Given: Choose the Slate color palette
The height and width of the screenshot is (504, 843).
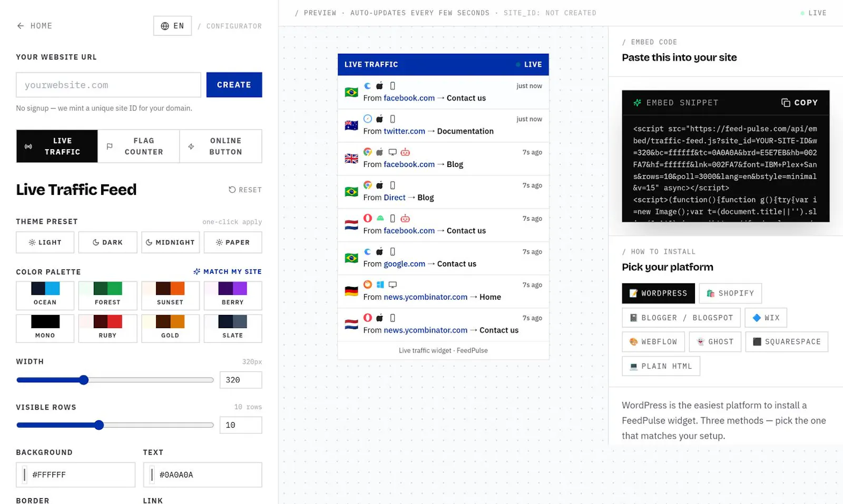Looking at the screenshot, I should click(x=233, y=329).
